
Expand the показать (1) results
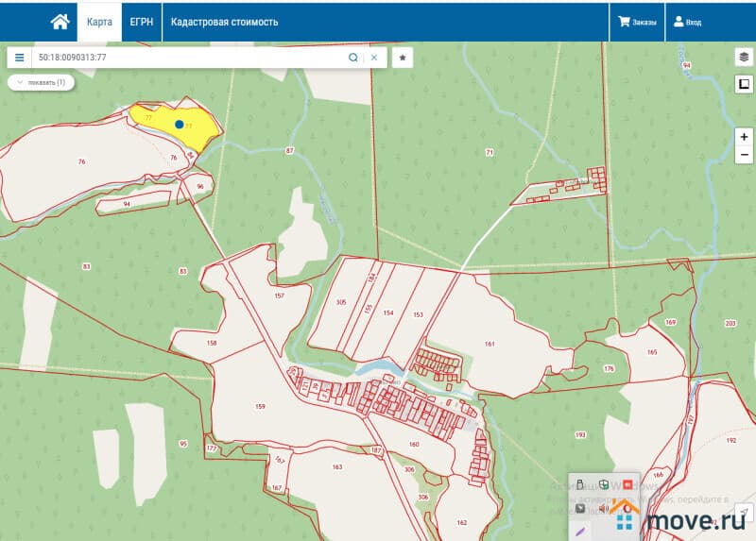[x=42, y=83]
